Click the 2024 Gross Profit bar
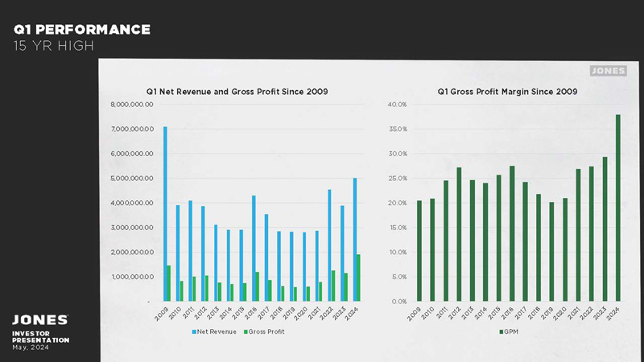 358,278
